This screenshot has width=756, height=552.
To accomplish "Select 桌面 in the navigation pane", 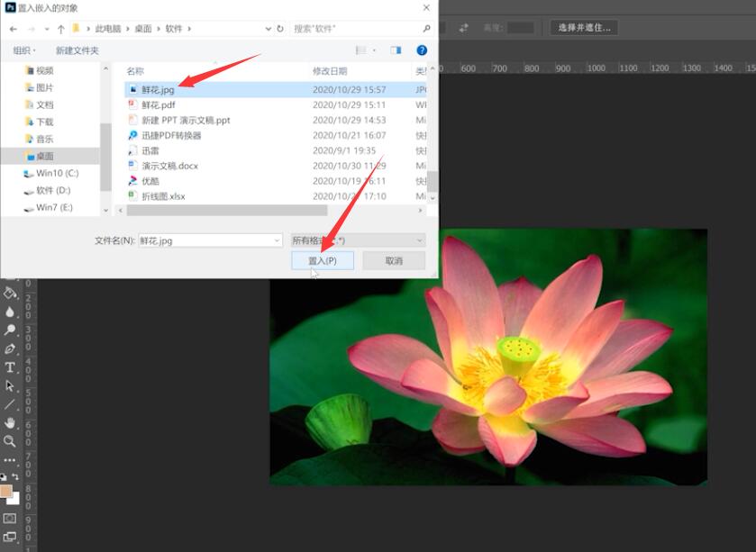I will pos(44,156).
